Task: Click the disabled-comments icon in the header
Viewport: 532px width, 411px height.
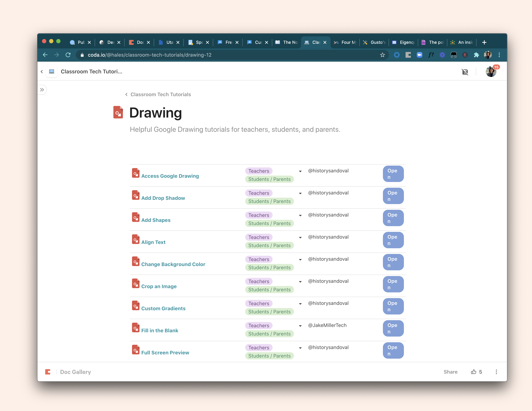Action: 465,72
